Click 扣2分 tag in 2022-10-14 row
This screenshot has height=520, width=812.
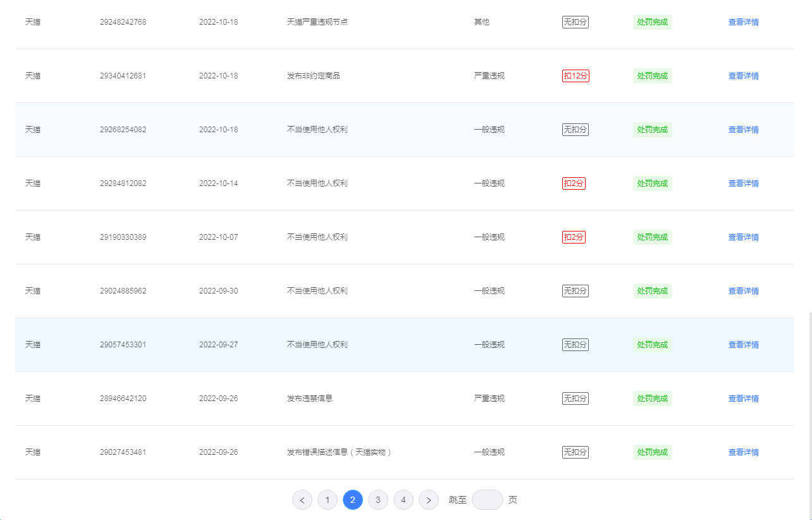pyautogui.click(x=574, y=183)
